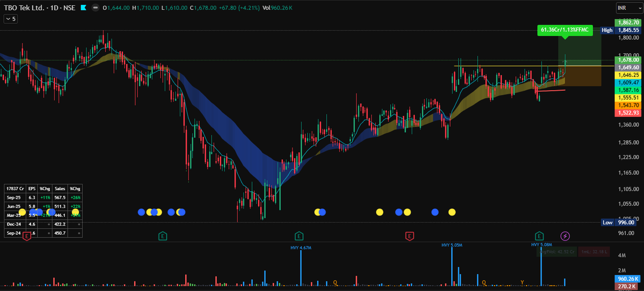Click the Jun-25 row label in table
The image size is (644, 291).
14,205
